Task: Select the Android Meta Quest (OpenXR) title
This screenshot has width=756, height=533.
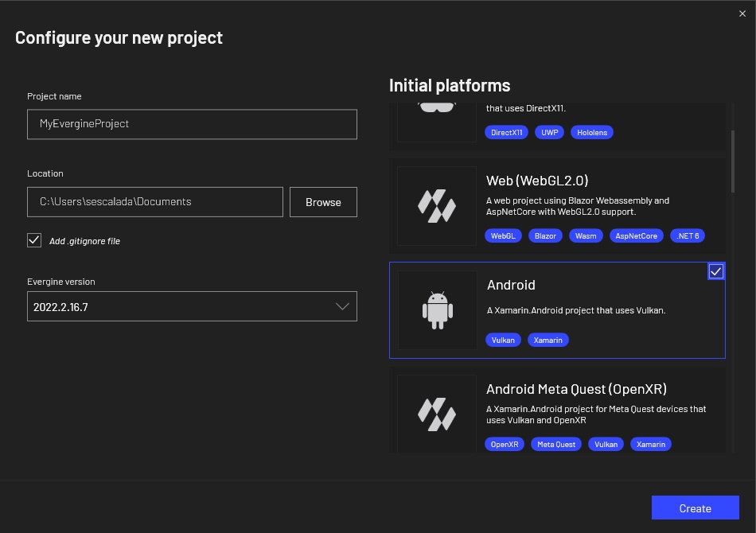Action: click(576, 389)
